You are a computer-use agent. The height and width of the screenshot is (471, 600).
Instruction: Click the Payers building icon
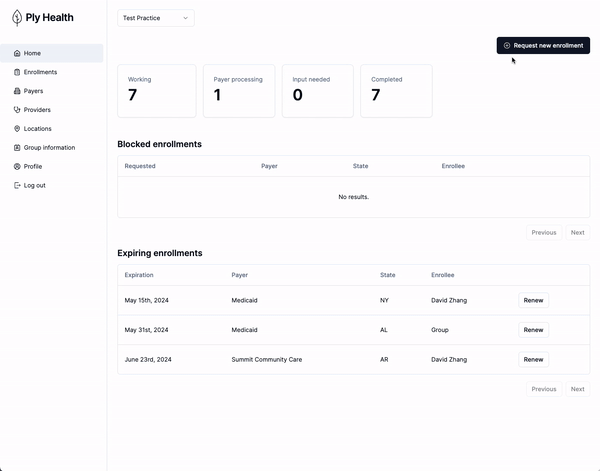tap(17, 91)
